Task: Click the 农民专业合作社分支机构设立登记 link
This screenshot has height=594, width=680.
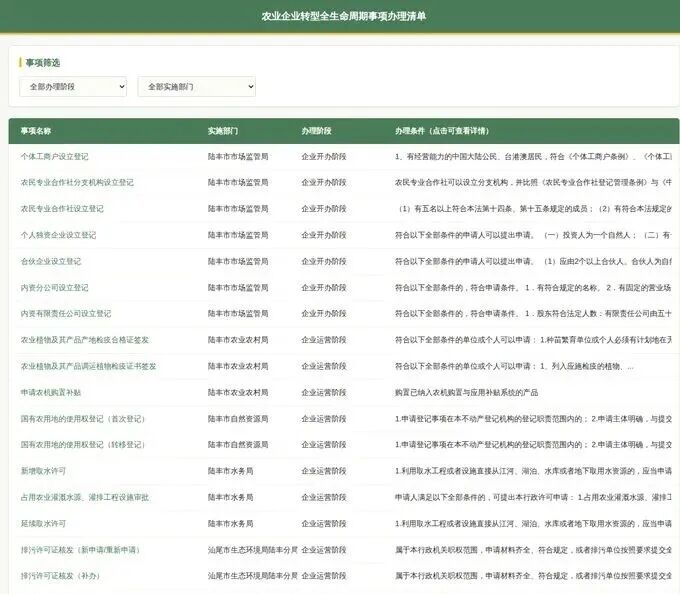Action: 77,183
